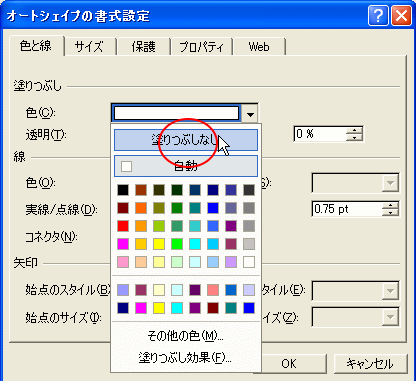This screenshot has width=416, height=381.
Task: Pick the blue-gray color swatch
Action: click(x=231, y=208)
